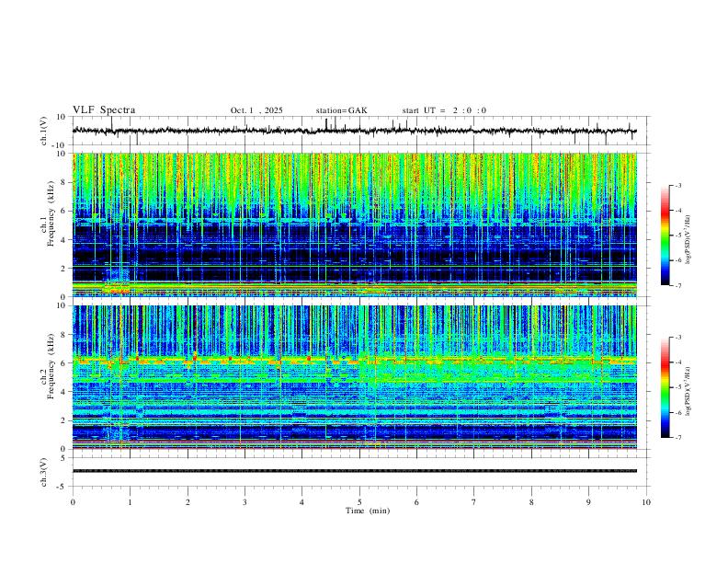
Task: Click the upper colorbar "log(PSD)" label
Action: pyautogui.click(x=688, y=239)
